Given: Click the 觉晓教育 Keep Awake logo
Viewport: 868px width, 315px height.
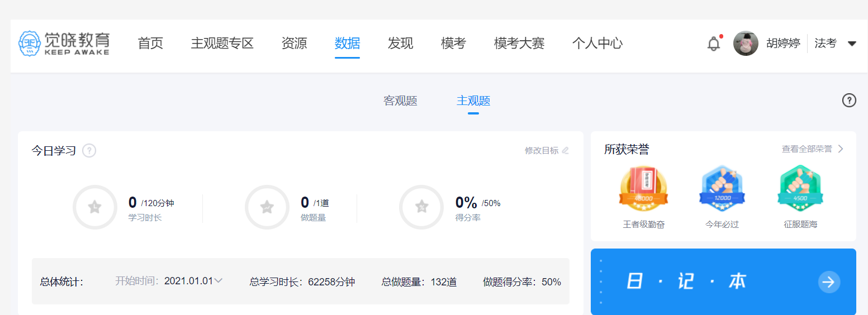Looking at the screenshot, I should tap(64, 43).
